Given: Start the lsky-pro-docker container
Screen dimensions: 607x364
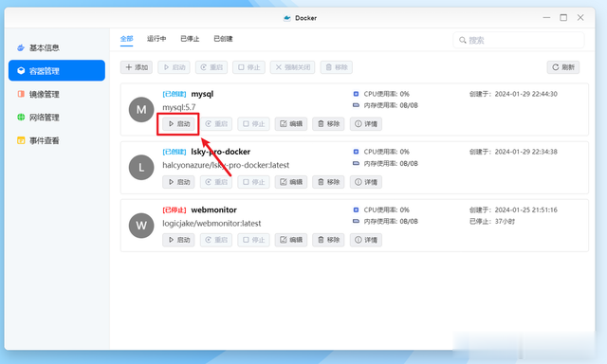Looking at the screenshot, I should 178,182.
